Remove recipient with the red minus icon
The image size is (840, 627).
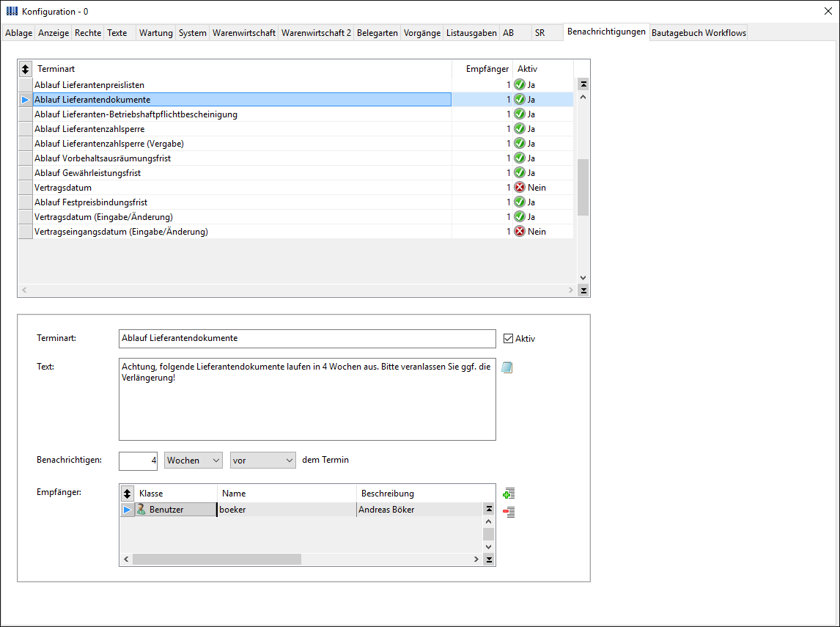click(509, 512)
